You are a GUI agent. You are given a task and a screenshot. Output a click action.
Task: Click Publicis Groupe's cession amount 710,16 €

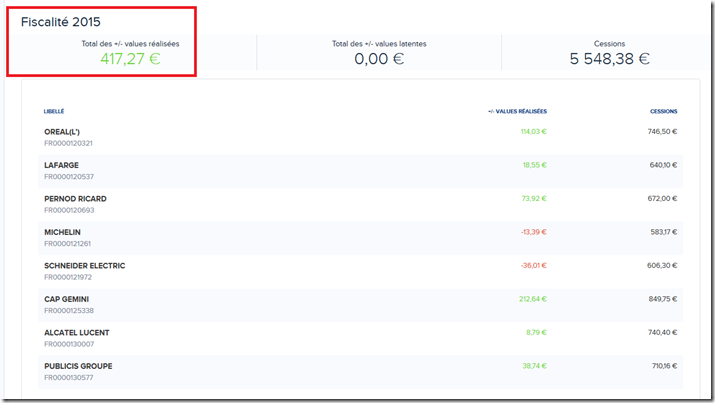pos(661,366)
